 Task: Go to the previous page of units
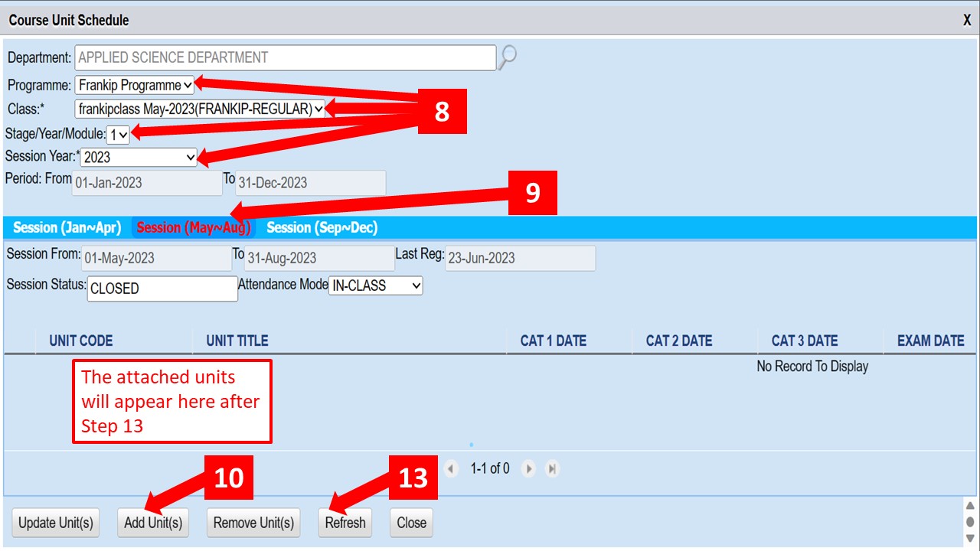coord(451,468)
